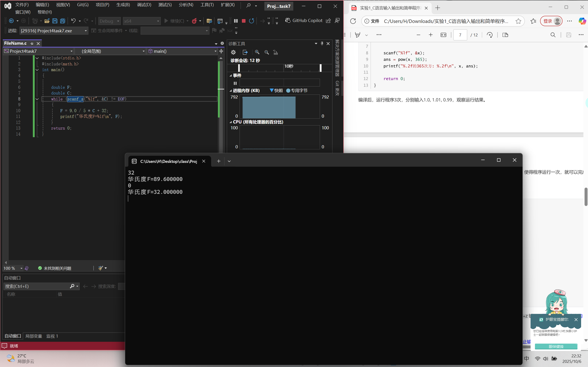Pause execution with the Break All icon
This screenshot has width=588, height=367.
(x=236, y=21)
